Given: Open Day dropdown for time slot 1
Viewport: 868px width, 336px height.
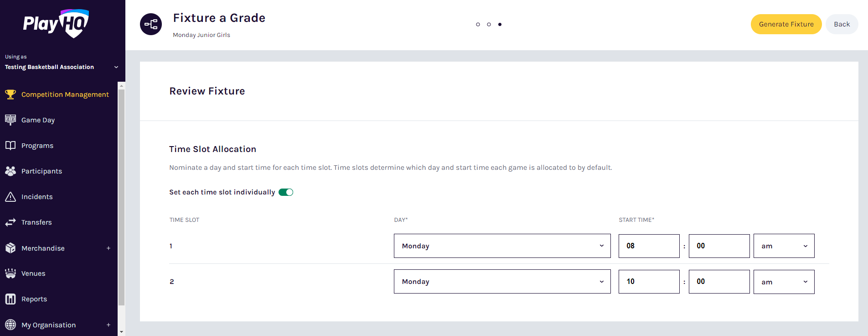Looking at the screenshot, I should [502, 246].
